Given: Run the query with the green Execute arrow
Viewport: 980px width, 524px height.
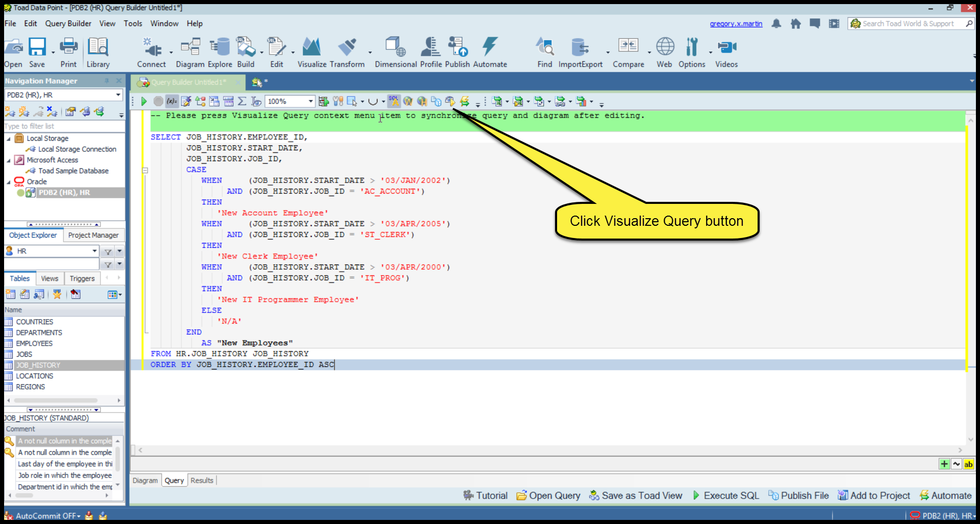Looking at the screenshot, I should pyautogui.click(x=144, y=101).
